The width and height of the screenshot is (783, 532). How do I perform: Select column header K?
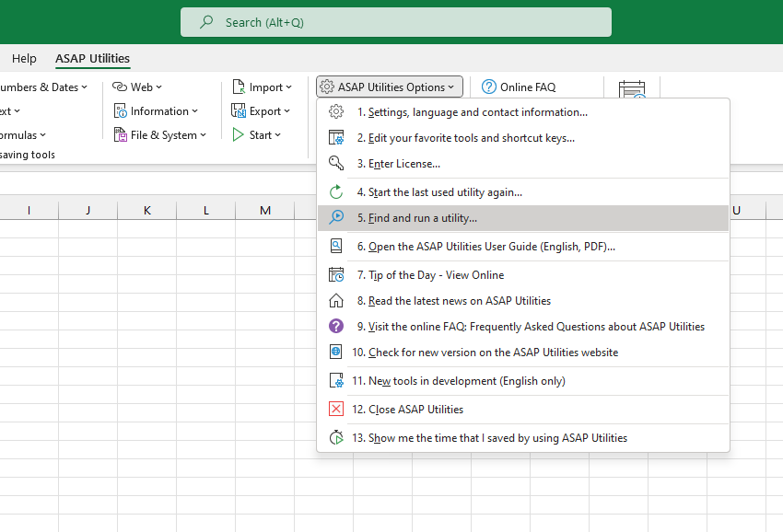pos(146,210)
